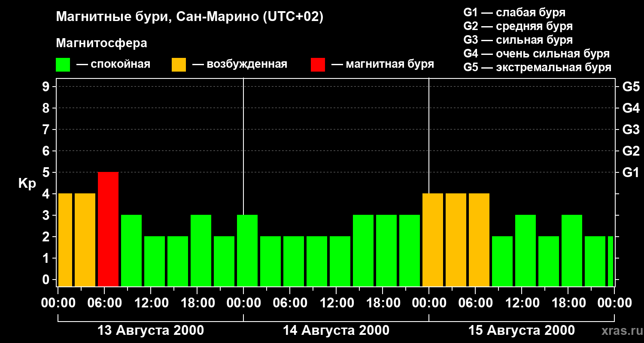Click the "12:00" time label for 14 Августа
The height and width of the screenshot is (343, 644).
(336, 303)
